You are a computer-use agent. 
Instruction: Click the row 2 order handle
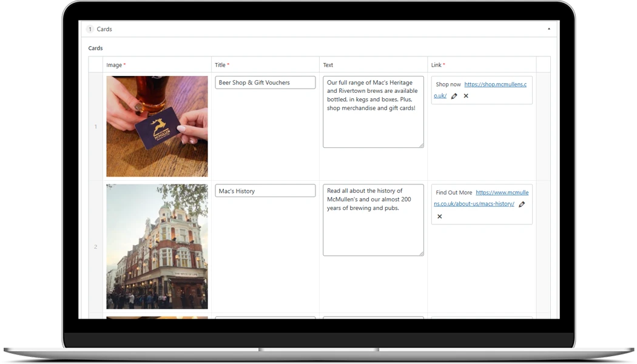coord(95,247)
